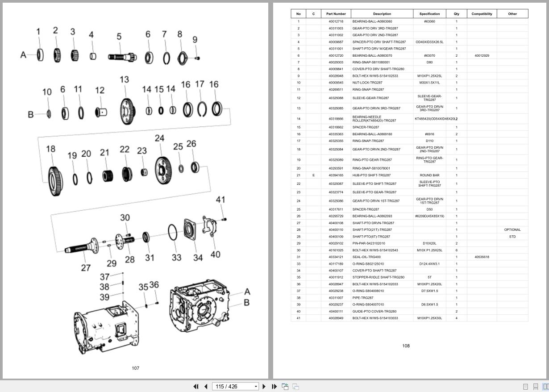Click the Other column header

pos(512,14)
